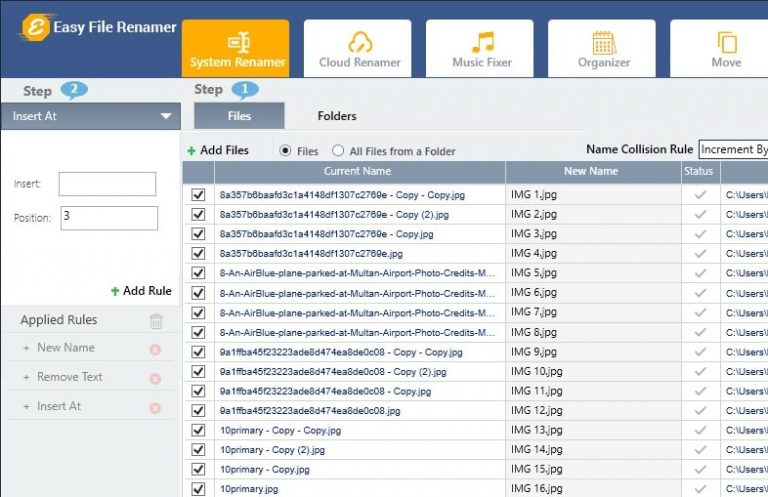Uncheck the file renamed to IMG 1.jpg
Viewport: 768px width, 497px height.
pyautogui.click(x=198, y=195)
